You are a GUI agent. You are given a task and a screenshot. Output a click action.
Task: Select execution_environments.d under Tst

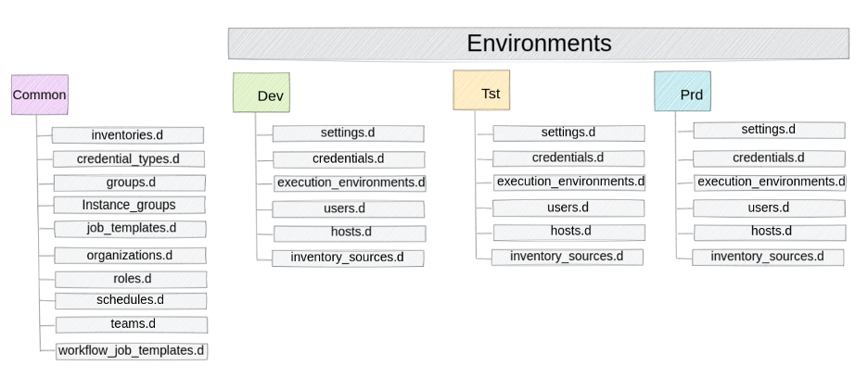(x=569, y=182)
